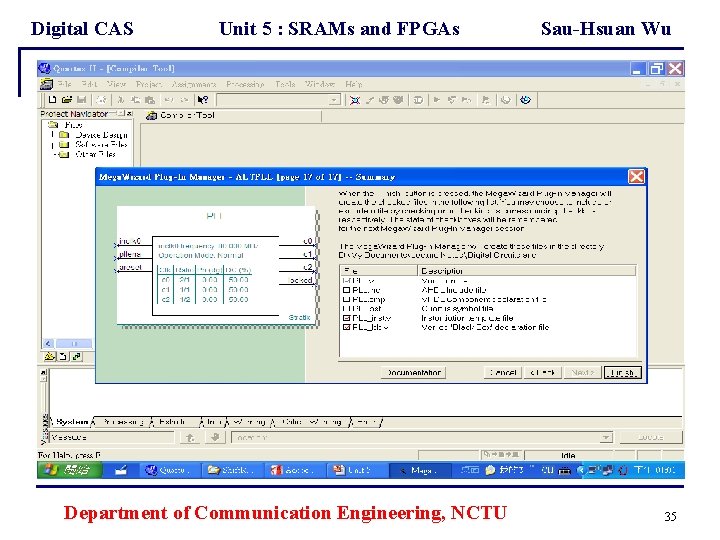The image size is (720, 540).
Task: Open the Tools menu
Action: tap(285, 84)
